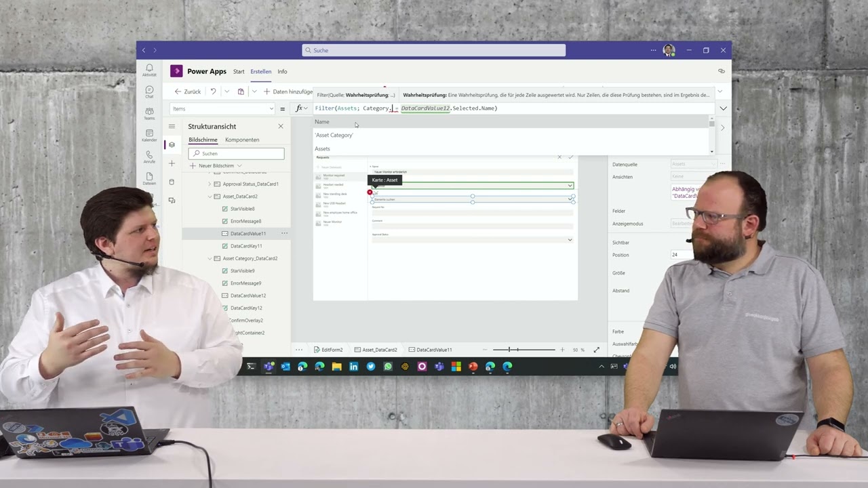868x488 pixels.
Task: Select the Bildschirme tab
Action: click(203, 140)
